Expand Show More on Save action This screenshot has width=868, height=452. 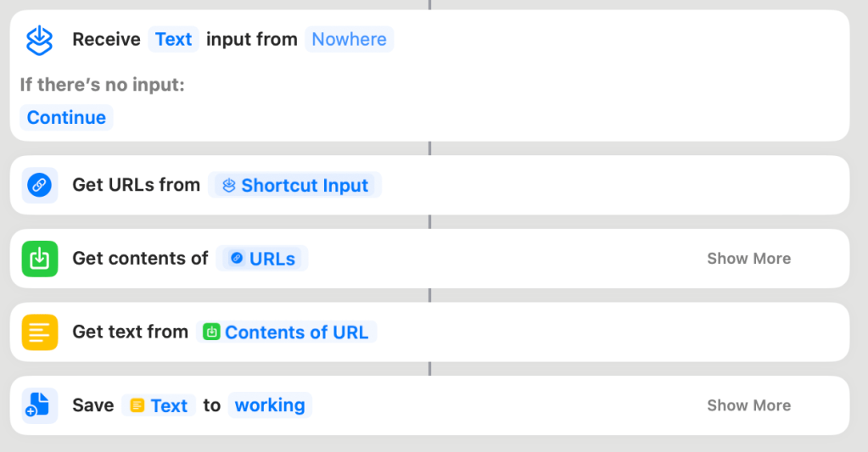[748, 405]
